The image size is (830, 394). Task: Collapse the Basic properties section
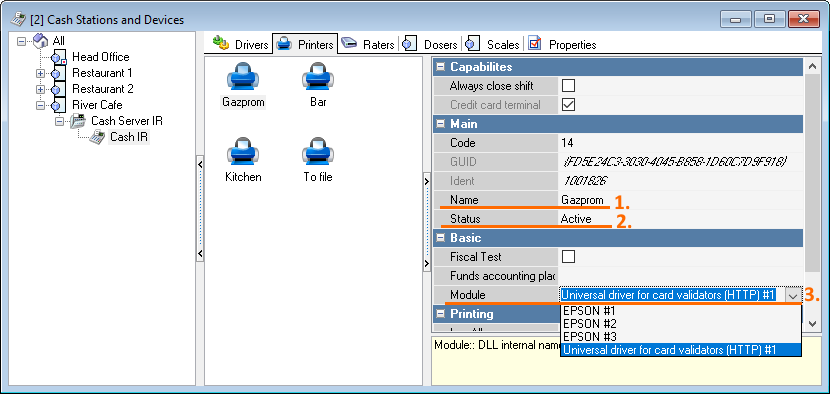coord(440,238)
